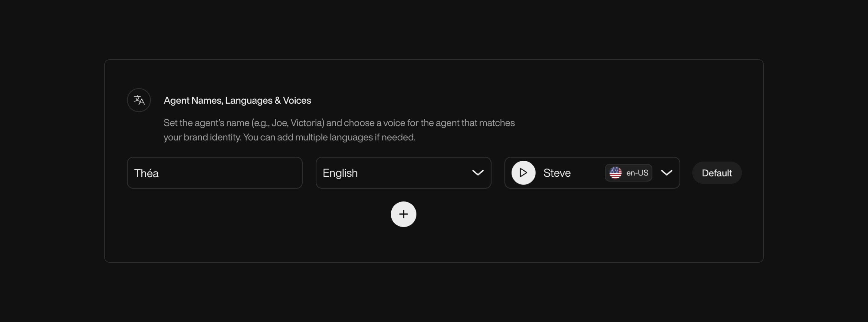The width and height of the screenshot is (868, 322).
Task: Open the voice picker showing Steve
Action: (666, 172)
